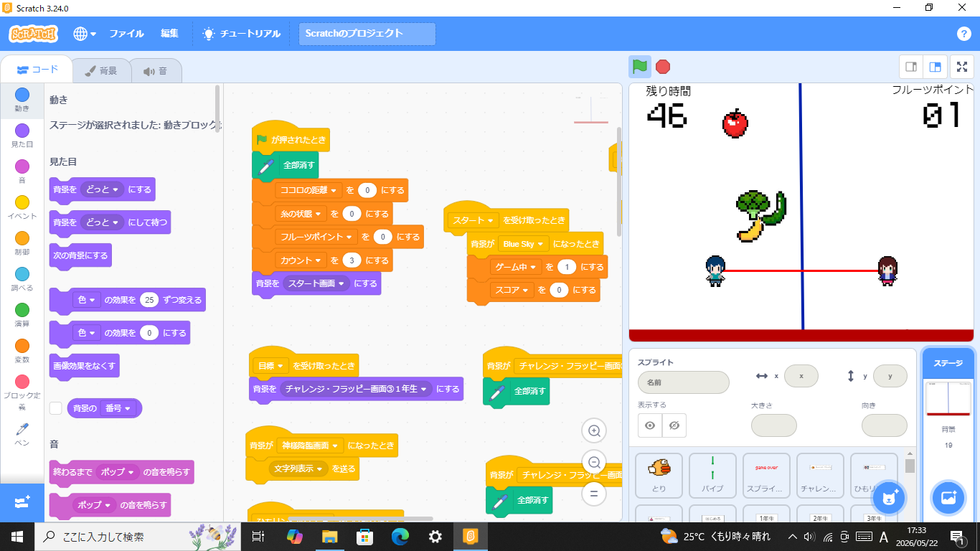
Task: Click the green flag to start
Action: tap(640, 67)
